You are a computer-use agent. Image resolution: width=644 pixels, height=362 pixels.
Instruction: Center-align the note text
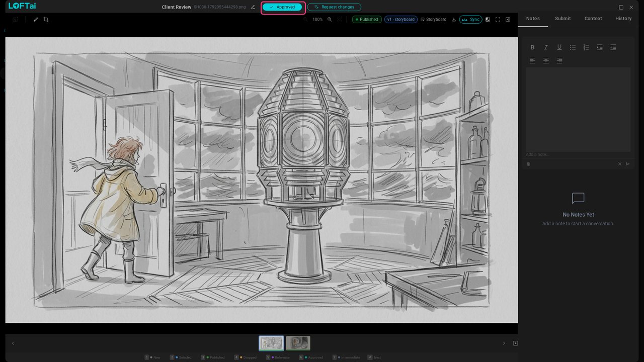[x=546, y=61]
